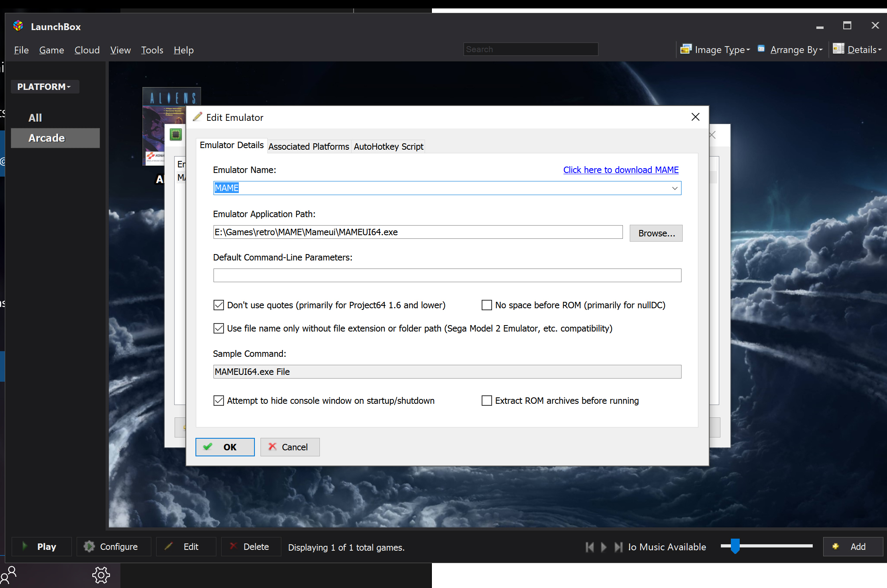Viewport: 887px width, 588px height.
Task: Open the File menu
Action: [x=21, y=50]
